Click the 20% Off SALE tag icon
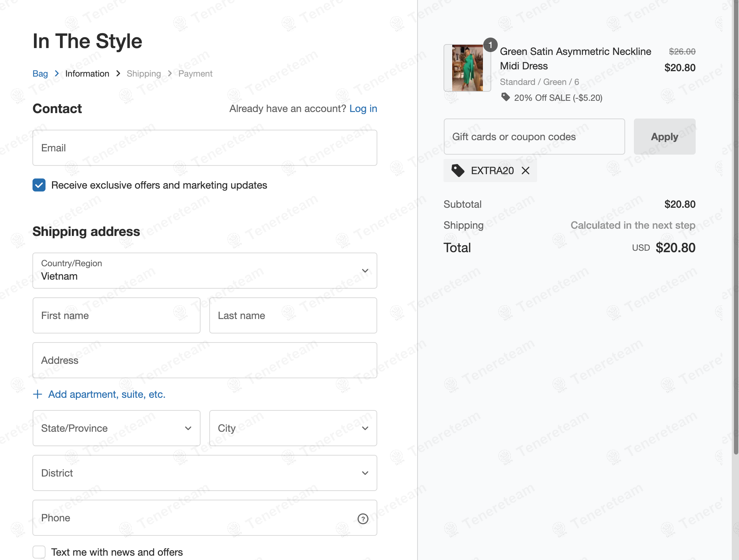739x560 pixels. (505, 97)
